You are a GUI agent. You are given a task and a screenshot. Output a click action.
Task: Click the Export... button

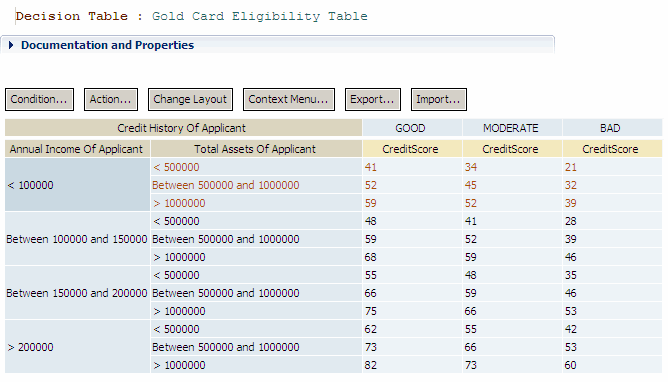(373, 99)
